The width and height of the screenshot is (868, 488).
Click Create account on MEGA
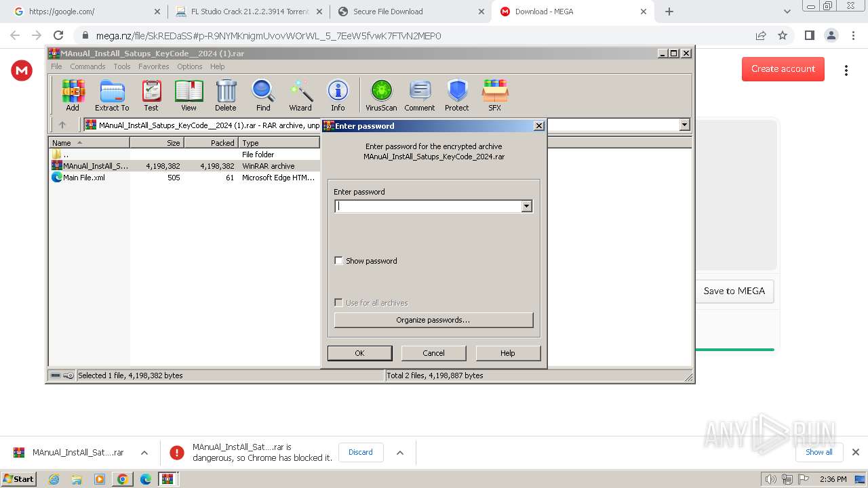pyautogui.click(x=783, y=68)
